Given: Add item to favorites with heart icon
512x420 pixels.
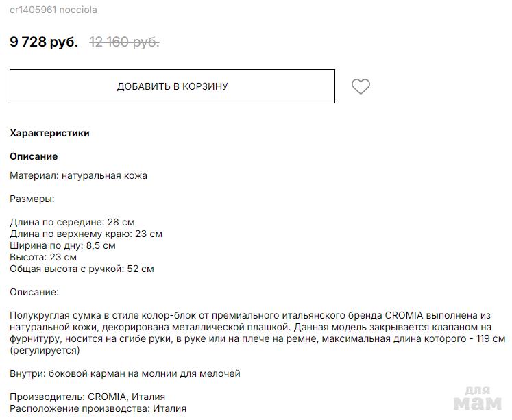Looking at the screenshot, I should pos(361,86).
